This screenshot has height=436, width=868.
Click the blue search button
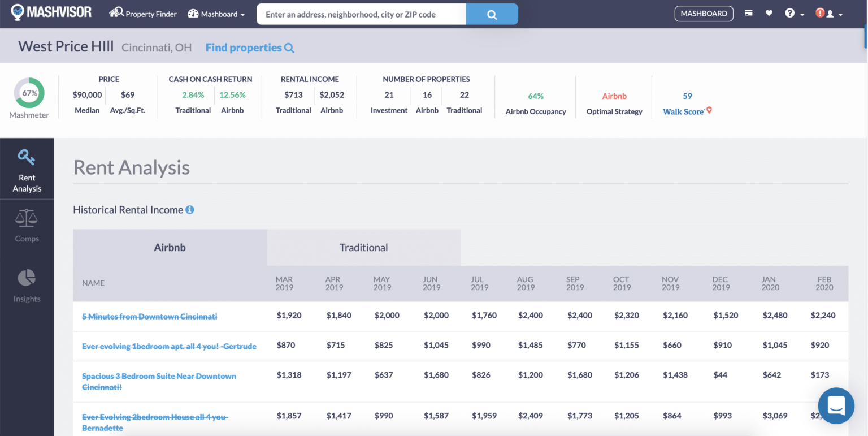492,13
